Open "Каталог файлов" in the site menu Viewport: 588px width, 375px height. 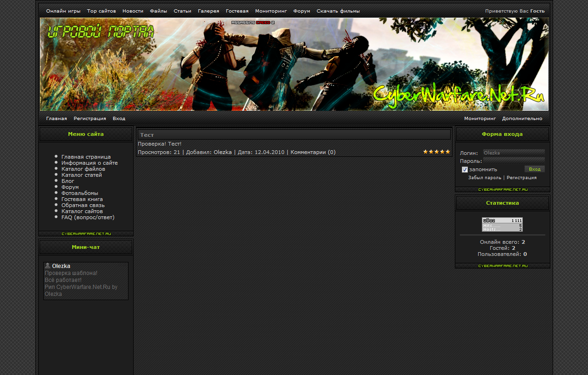(x=83, y=169)
